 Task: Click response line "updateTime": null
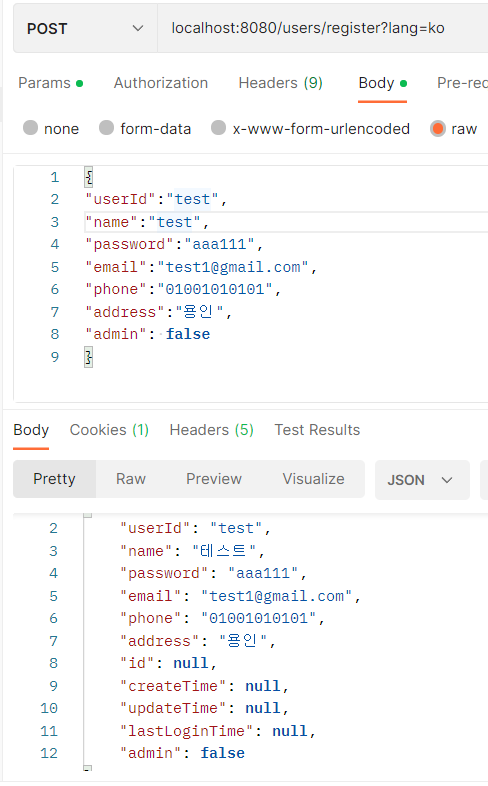coord(204,708)
